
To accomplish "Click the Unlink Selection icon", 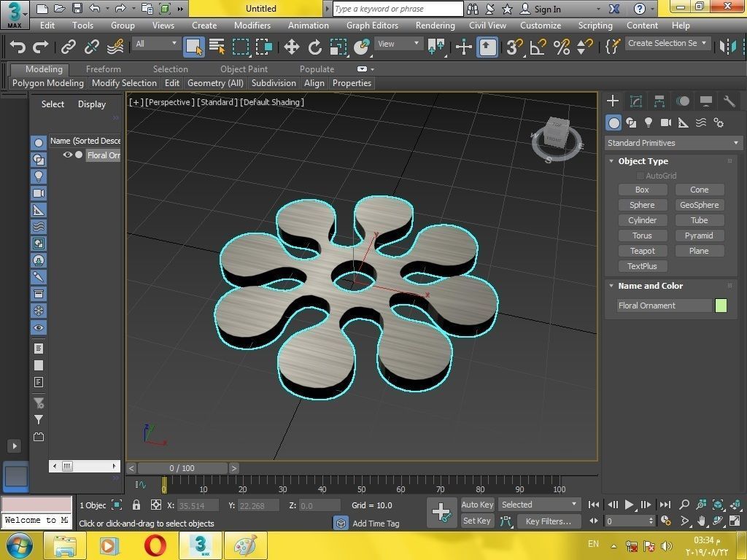I will (91, 47).
